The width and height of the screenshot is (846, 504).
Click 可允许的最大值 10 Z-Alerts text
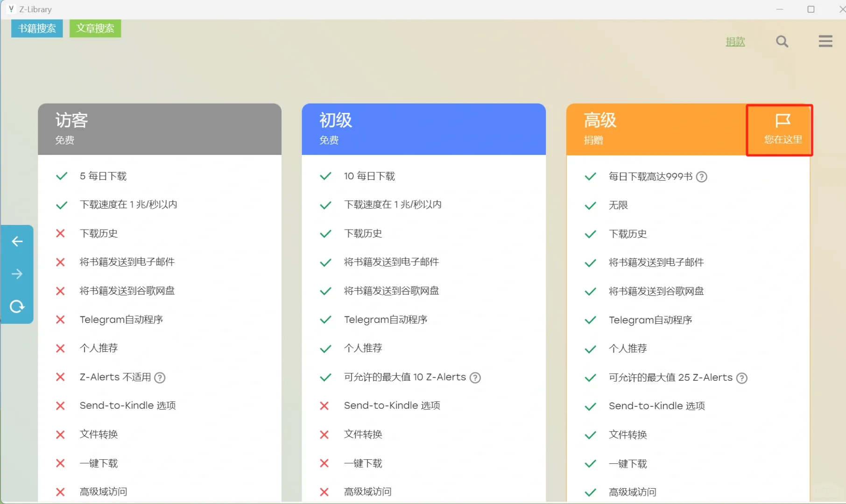405,378
